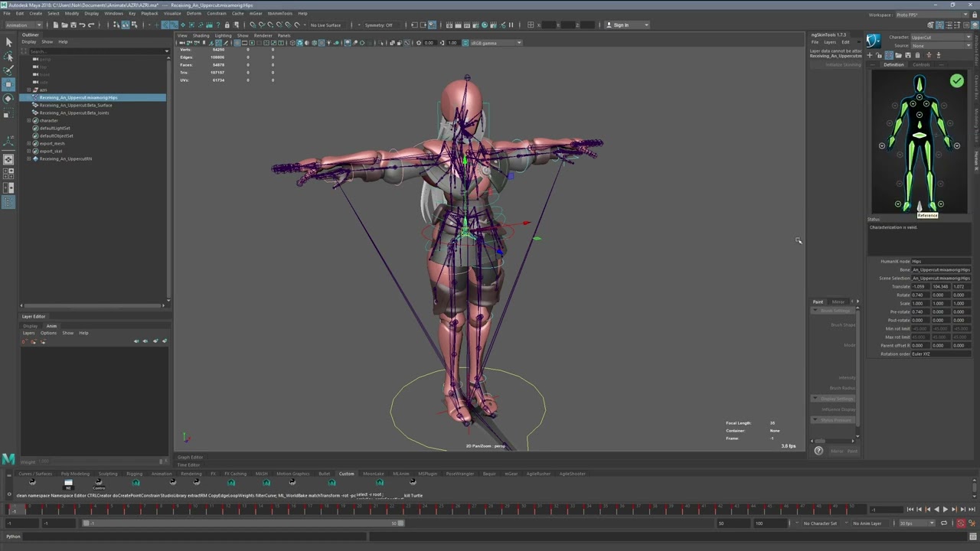This screenshot has width=980, height=551.
Task: Expand the character set in Outliner
Action: [x=29, y=120]
